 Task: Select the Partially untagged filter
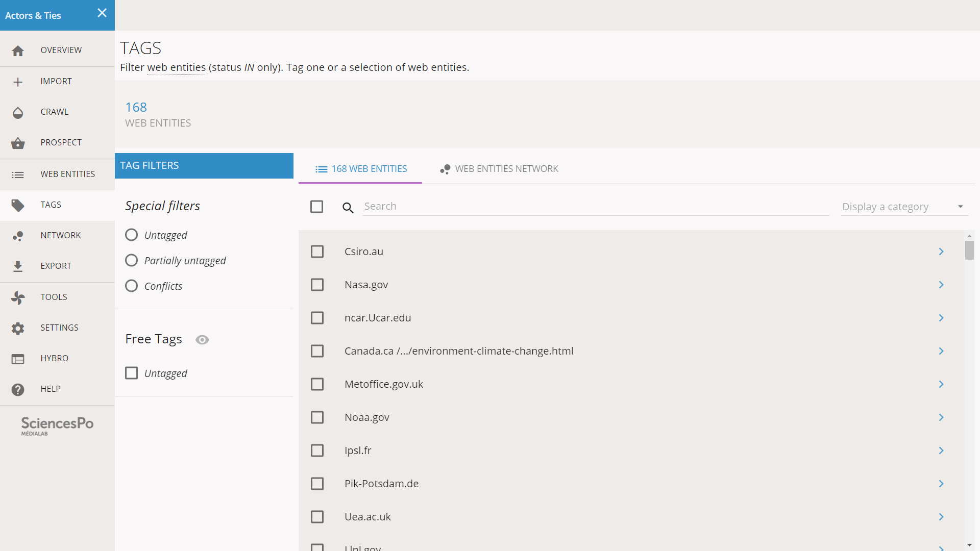(131, 260)
